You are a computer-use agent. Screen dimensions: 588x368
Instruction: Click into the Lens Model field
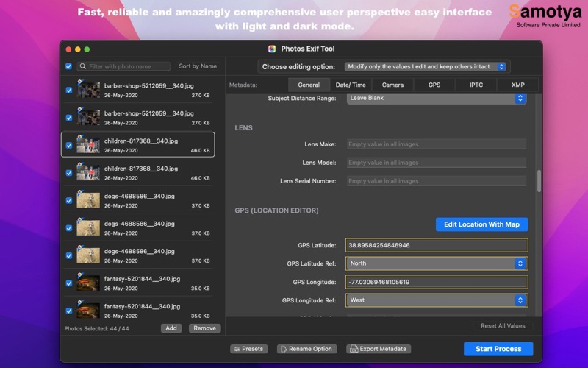(x=437, y=163)
